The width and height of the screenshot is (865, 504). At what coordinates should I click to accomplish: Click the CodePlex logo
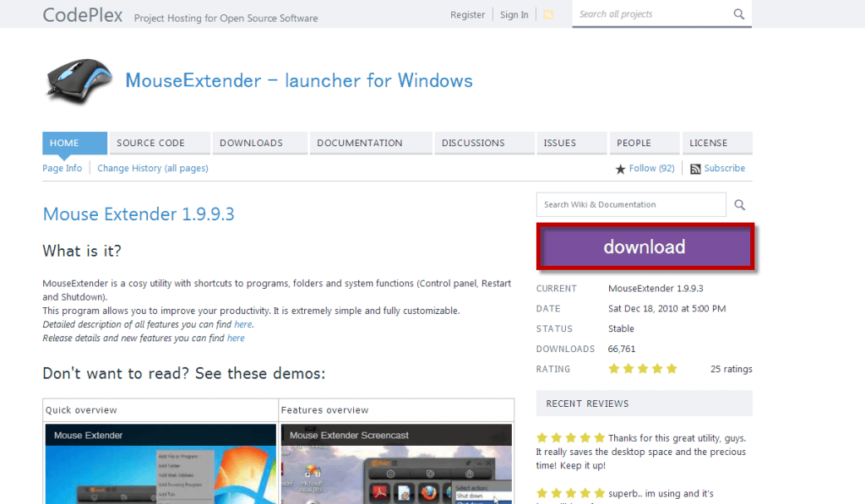pos(82,14)
